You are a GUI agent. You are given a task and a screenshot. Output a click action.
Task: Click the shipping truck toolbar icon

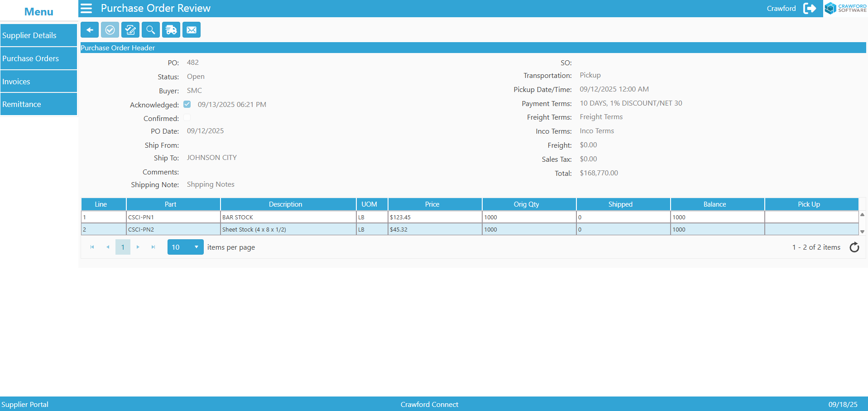(171, 29)
